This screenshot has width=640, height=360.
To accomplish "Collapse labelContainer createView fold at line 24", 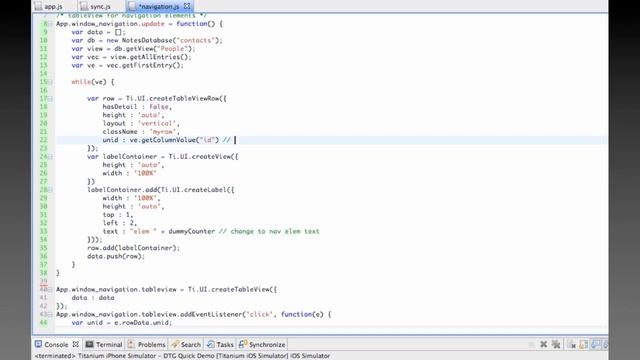I will (x=50, y=157).
